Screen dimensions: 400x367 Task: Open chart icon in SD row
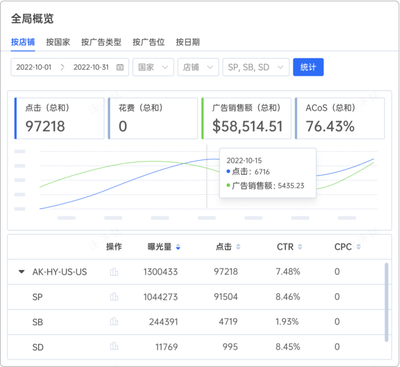(x=114, y=347)
